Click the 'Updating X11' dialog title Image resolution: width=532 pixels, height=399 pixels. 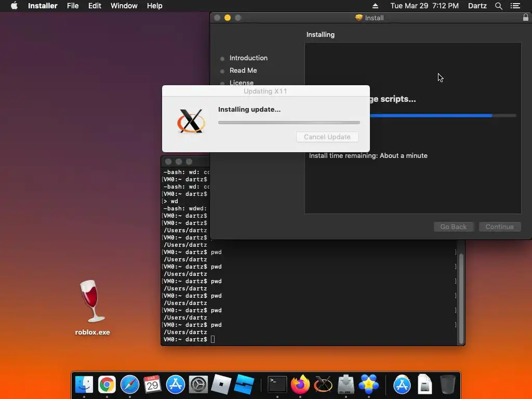265,91
